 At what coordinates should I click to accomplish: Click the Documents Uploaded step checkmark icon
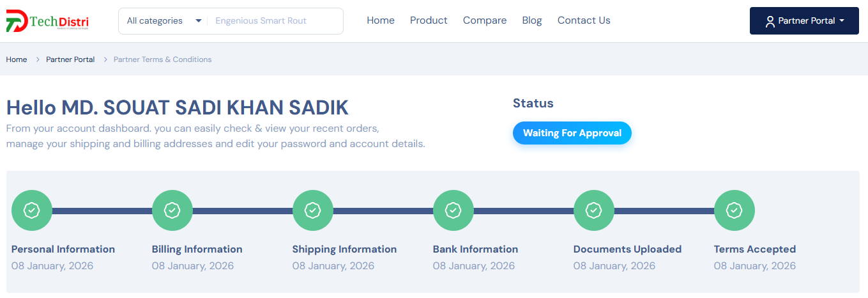[x=594, y=210]
